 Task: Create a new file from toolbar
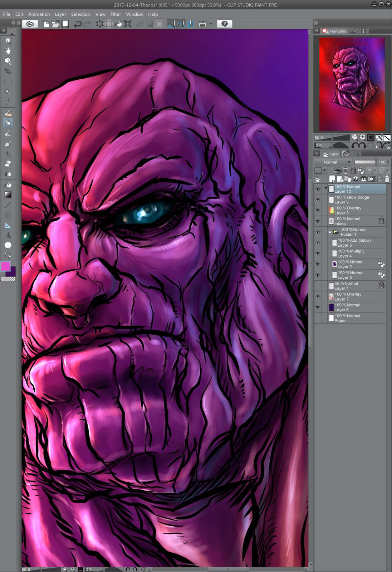point(46,24)
